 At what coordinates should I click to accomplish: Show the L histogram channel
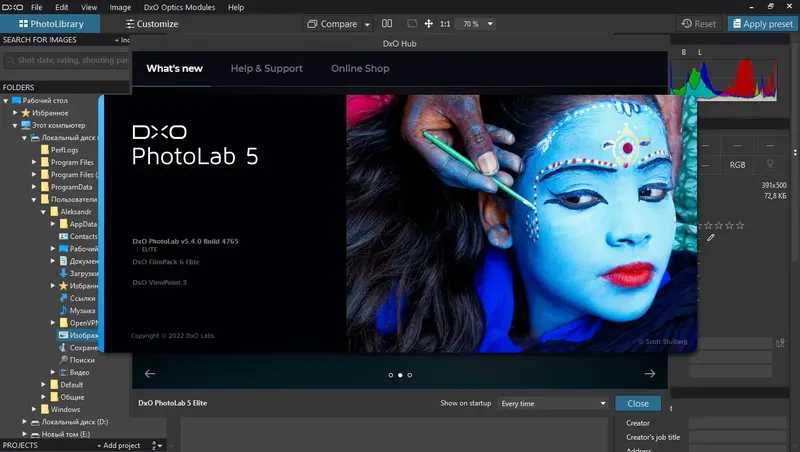(699, 52)
